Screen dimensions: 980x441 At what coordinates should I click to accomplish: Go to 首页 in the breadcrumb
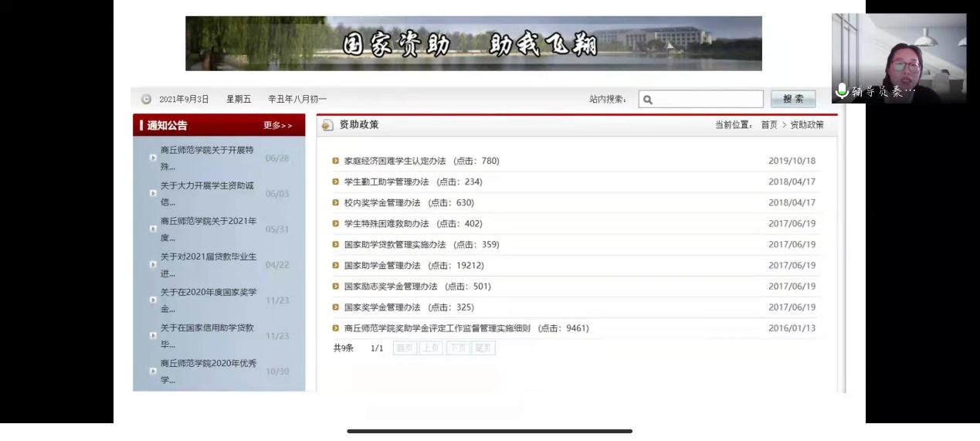click(769, 125)
